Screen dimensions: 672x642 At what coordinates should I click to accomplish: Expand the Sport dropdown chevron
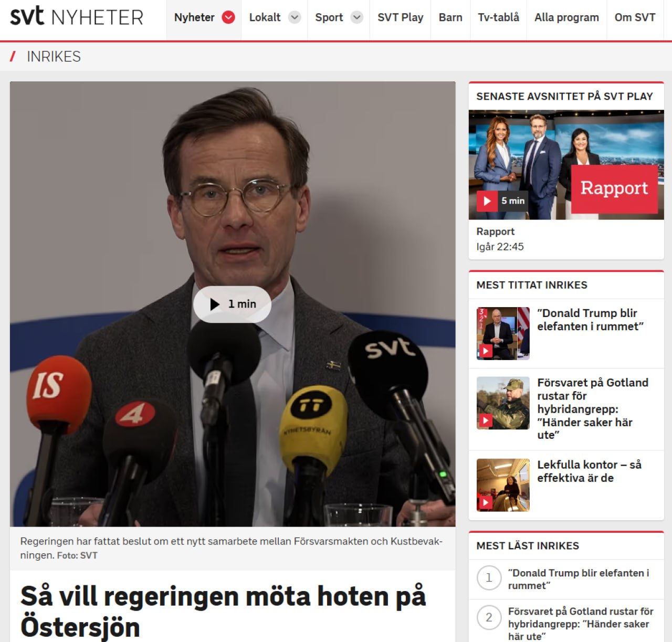tap(357, 17)
